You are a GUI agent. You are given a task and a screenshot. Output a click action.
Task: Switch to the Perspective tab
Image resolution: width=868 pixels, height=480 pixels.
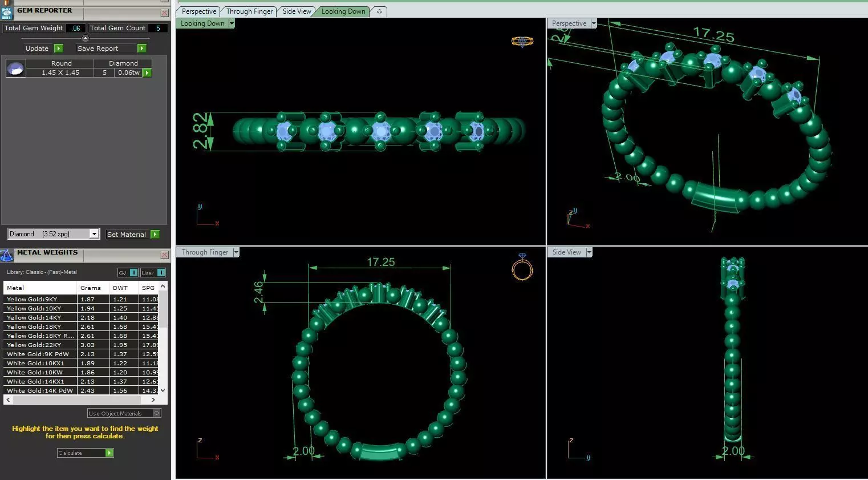click(x=199, y=11)
